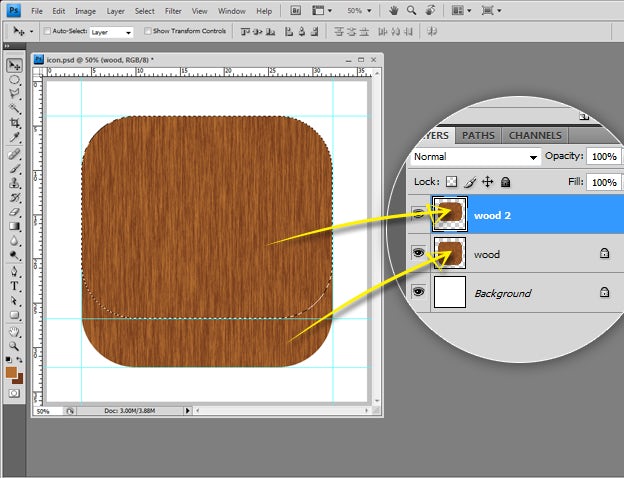
Task: Click the foreground color swatch
Action: coord(12,372)
